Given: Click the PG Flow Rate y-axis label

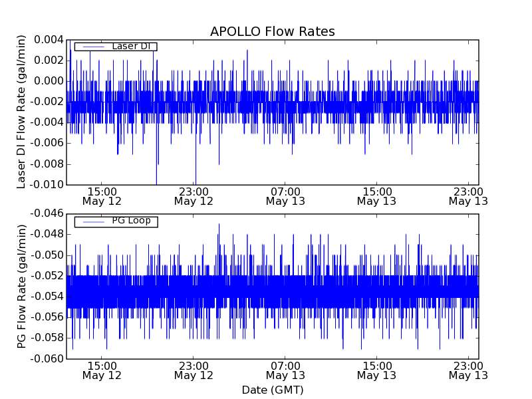Looking at the screenshot, I should [22, 286].
